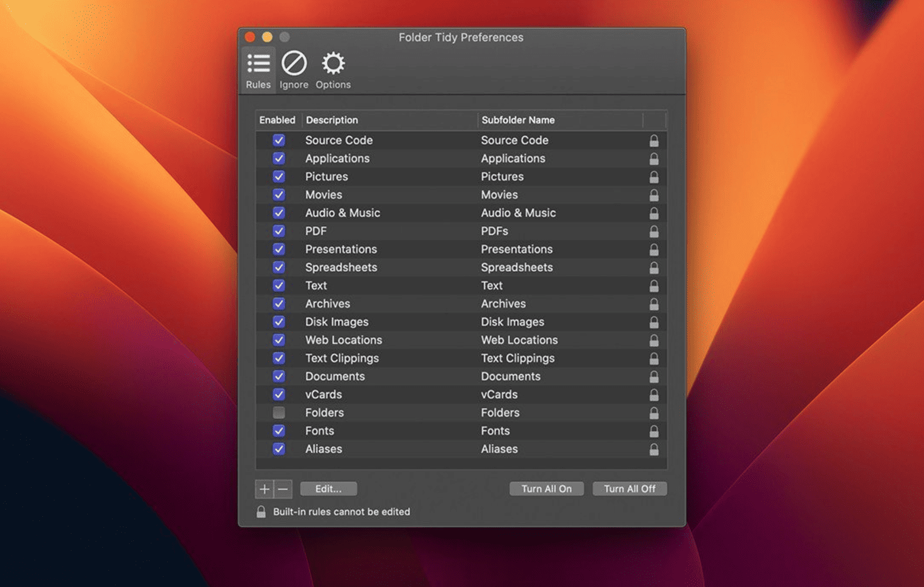Click the lock icon for Spreadsheets row
This screenshot has height=587, width=924.
[x=654, y=267]
